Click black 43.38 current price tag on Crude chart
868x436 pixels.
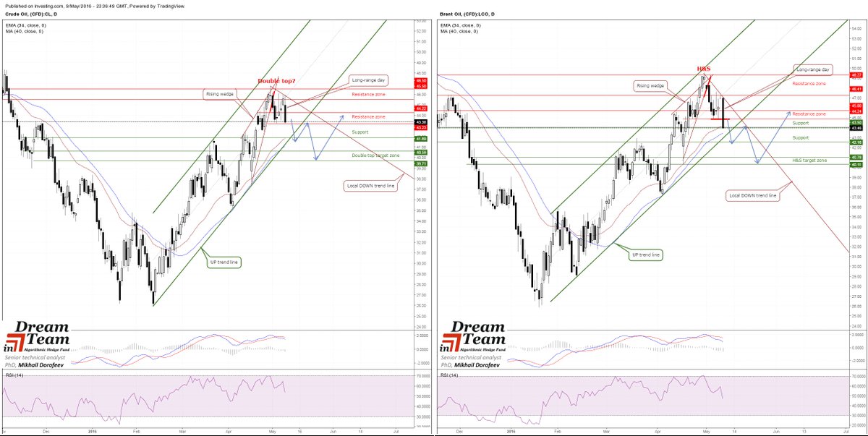tap(420, 121)
